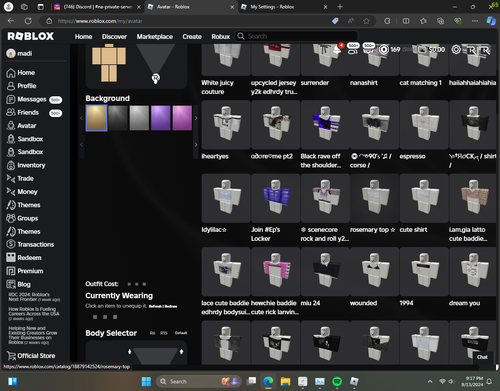The width and height of the screenshot is (500, 391).
Task: Add page to favorites with star icon
Action: tap(366, 21)
